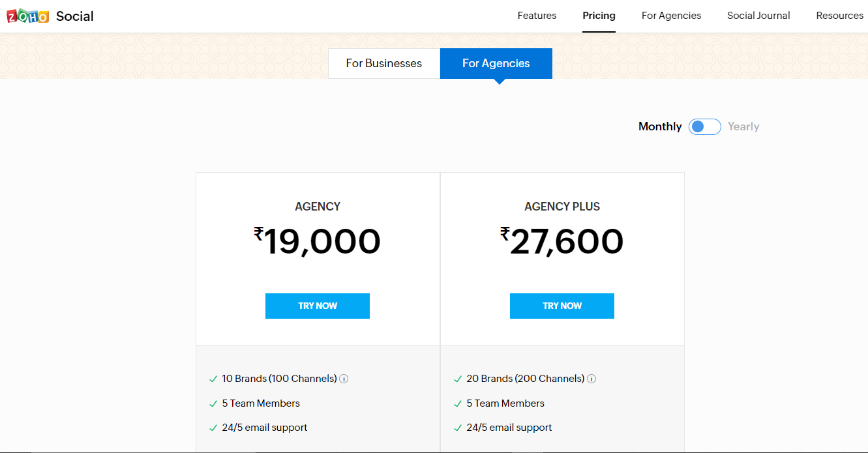Go to For Agencies nav item
This screenshot has height=453, width=868.
tap(671, 16)
